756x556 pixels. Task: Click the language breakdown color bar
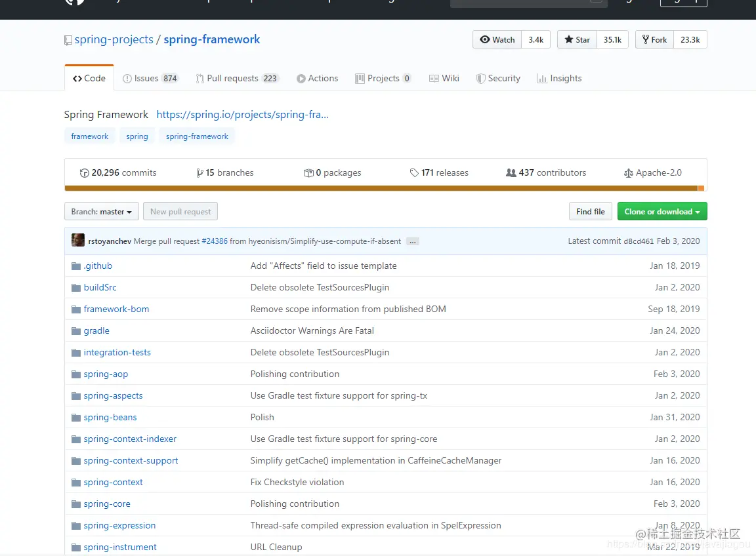click(x=385, y=188)
